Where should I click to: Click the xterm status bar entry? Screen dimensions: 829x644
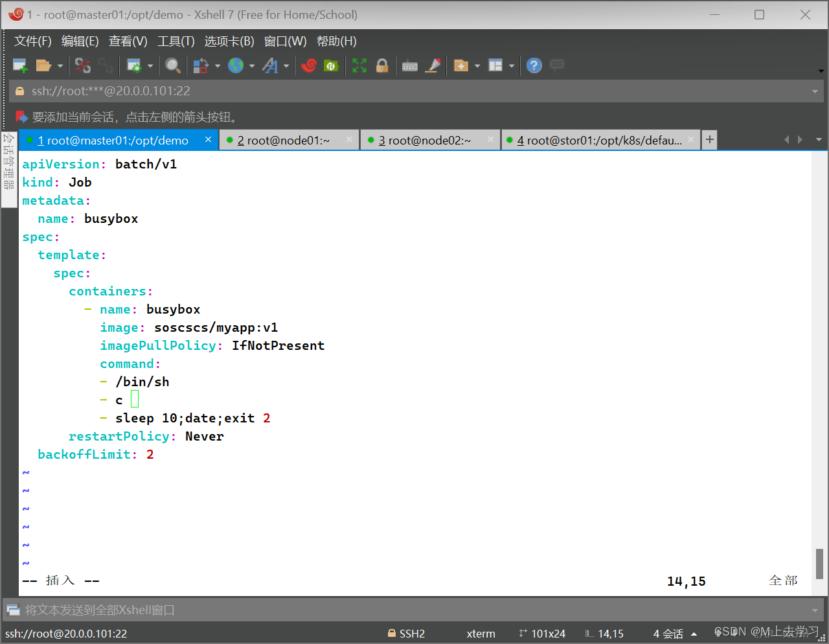[x=481, y=634]
